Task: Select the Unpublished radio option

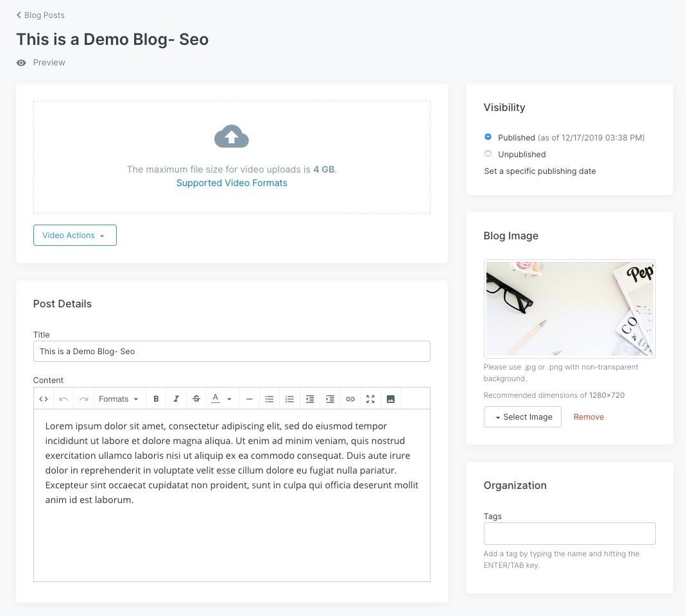Action: pos(488,153)
